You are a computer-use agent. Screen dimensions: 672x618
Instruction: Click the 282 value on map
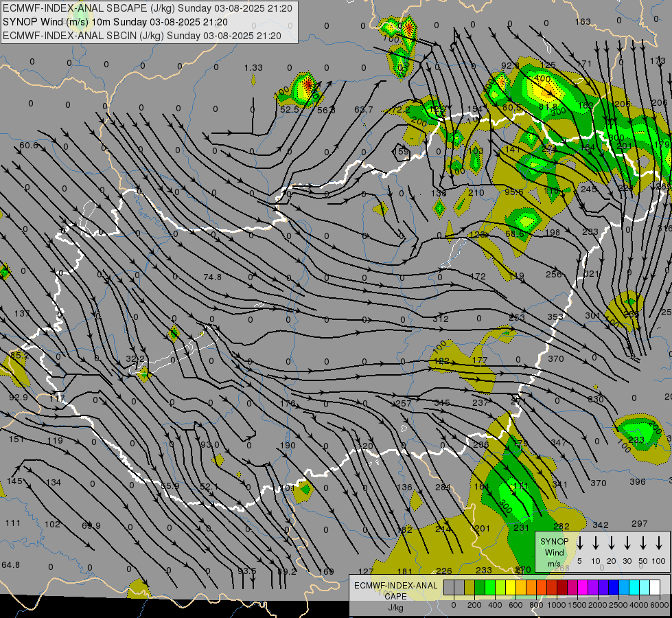click(561, 526)
